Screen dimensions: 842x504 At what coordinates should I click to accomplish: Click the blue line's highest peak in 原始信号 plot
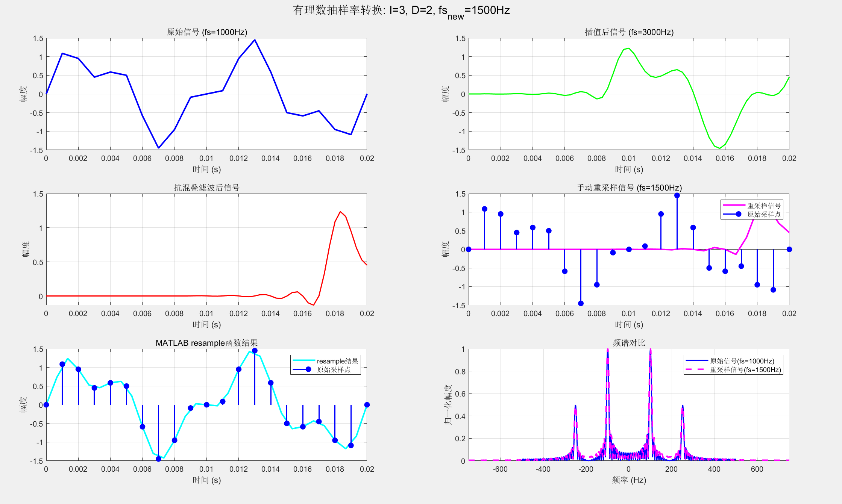coord(255,40)
